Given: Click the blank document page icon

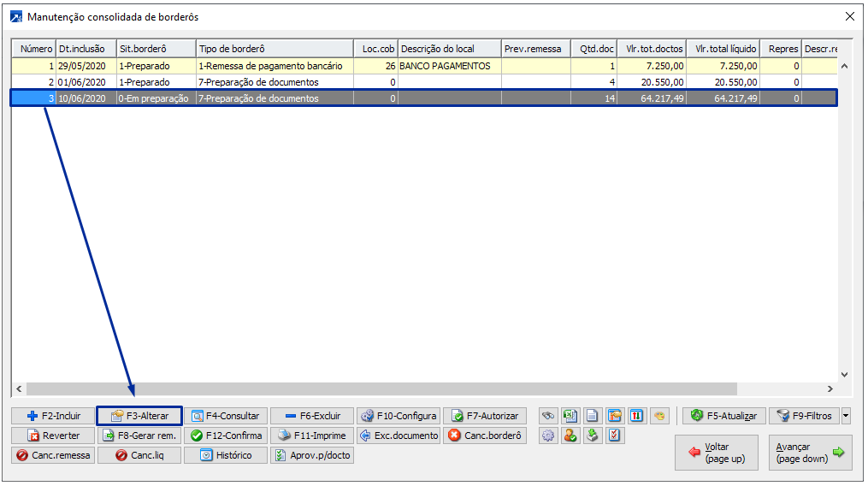Looking at the screenshot, I should click(x=593, y=416).
